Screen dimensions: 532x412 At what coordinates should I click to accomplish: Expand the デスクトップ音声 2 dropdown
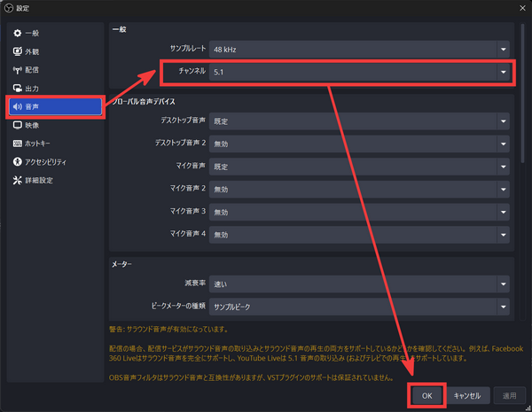coord(359,144)
